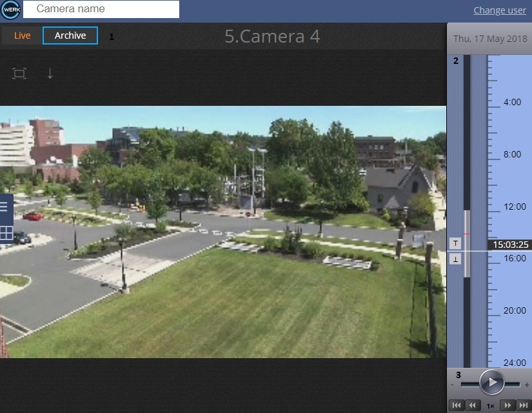
Task: Click the fullscreen frame icon
Action: [x=19, y=74]
